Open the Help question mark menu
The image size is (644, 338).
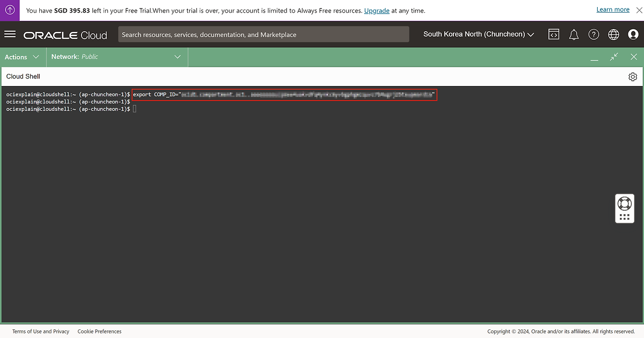coord(594,34)
